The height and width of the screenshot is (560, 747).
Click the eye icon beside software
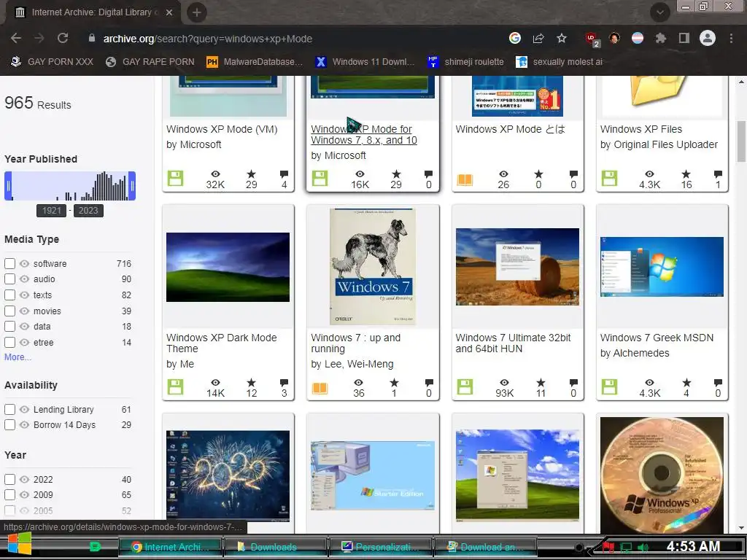tap(24, 263)
